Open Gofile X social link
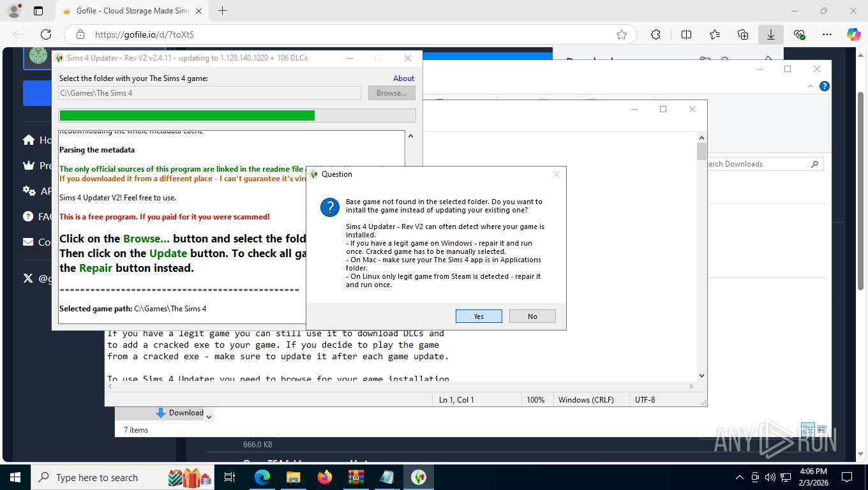 37,278
